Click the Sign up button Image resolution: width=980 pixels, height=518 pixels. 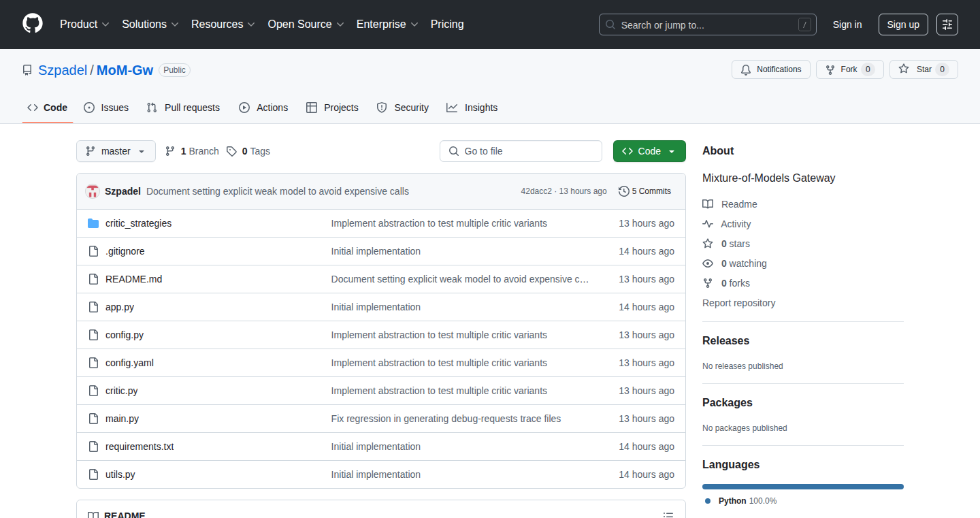coord(903,25)
